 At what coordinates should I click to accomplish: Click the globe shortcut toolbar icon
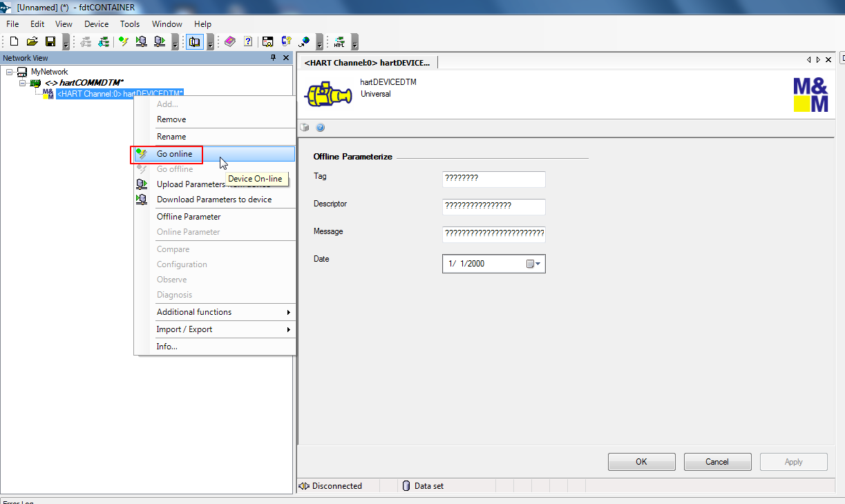click(x=304, y=41)
